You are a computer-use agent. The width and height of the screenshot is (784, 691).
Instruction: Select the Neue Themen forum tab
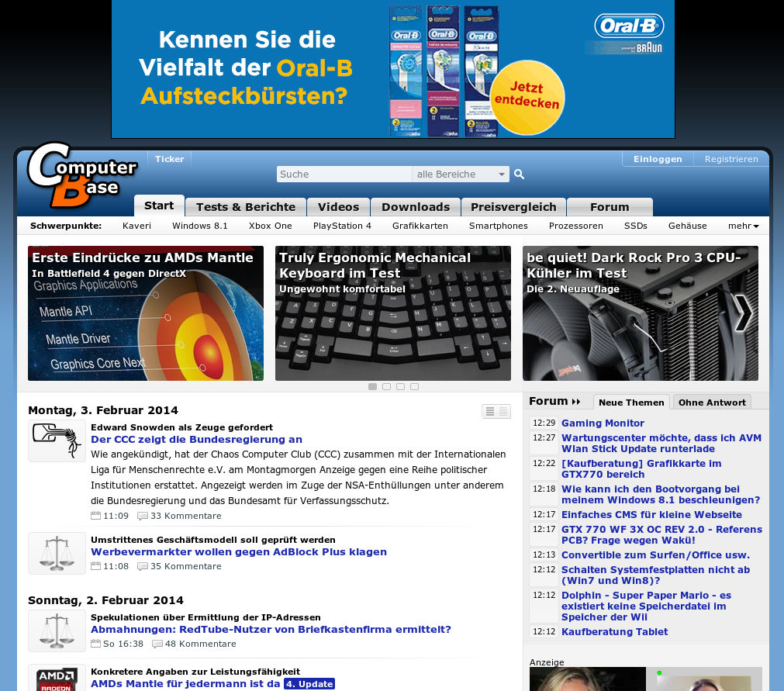(x=631, y=402)
